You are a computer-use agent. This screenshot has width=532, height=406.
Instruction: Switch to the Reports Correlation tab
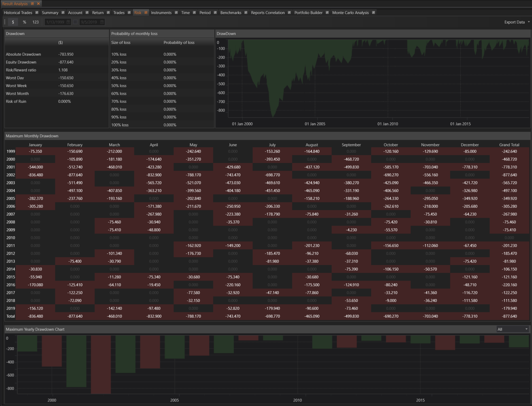(267, 13)
